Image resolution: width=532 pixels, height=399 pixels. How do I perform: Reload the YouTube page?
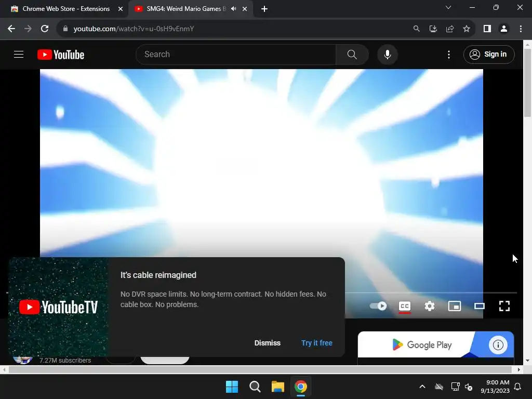(45, 29)
